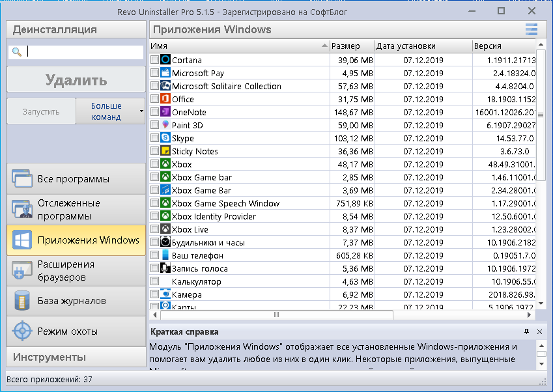553x392 pixels.
Task: Select the Xbox Game Bar 3,69 MB row
Action: coord(343,190)
